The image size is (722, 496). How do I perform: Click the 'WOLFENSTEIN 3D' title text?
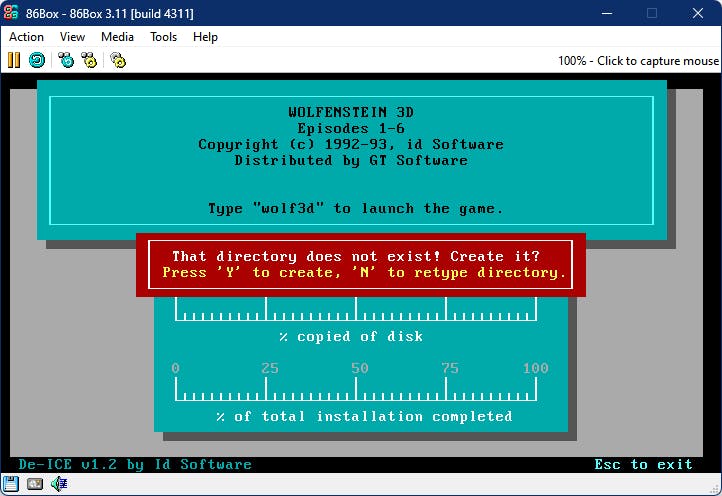tap(351, 112)
